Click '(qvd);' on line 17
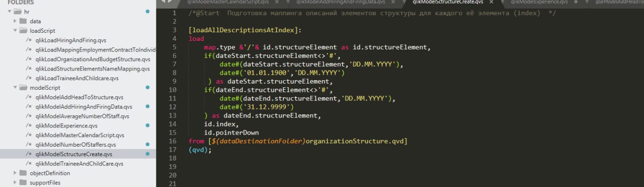 point(200,150)
